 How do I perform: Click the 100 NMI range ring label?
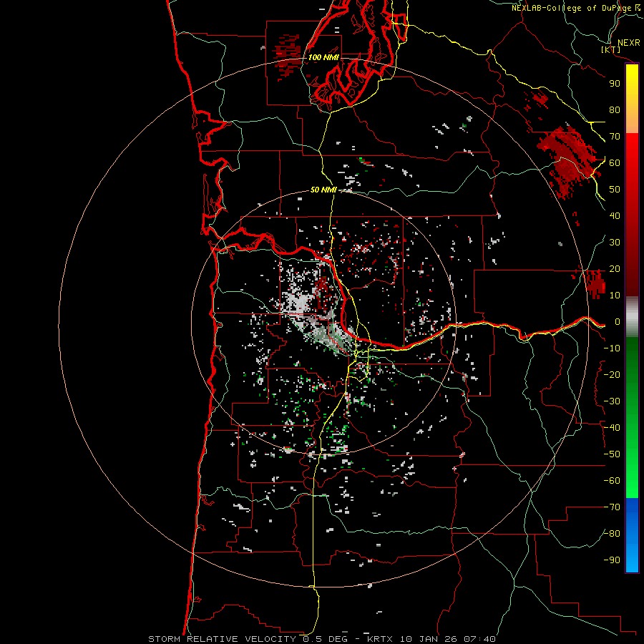click(x=323, y=57)
